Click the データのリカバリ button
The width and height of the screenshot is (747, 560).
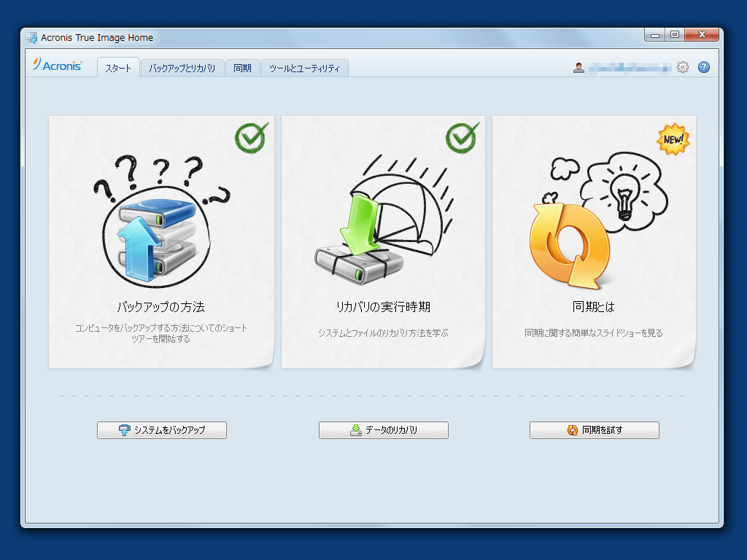(384, 430)
